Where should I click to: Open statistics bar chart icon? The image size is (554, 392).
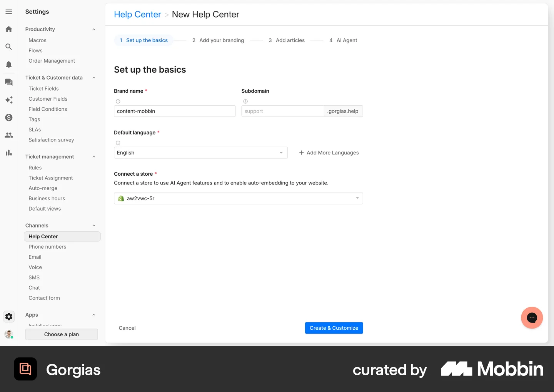tap(9, 153)
